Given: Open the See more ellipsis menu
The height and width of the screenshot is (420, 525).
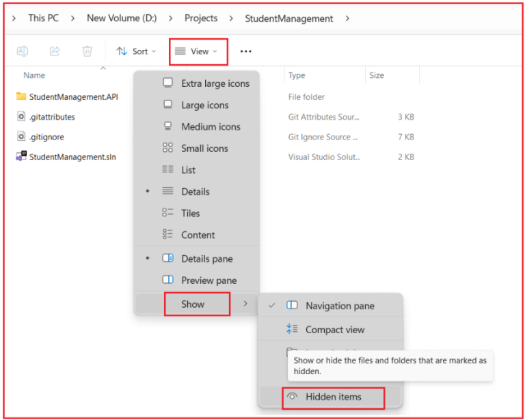Looking at the screenshot, I should pos(246,51).
